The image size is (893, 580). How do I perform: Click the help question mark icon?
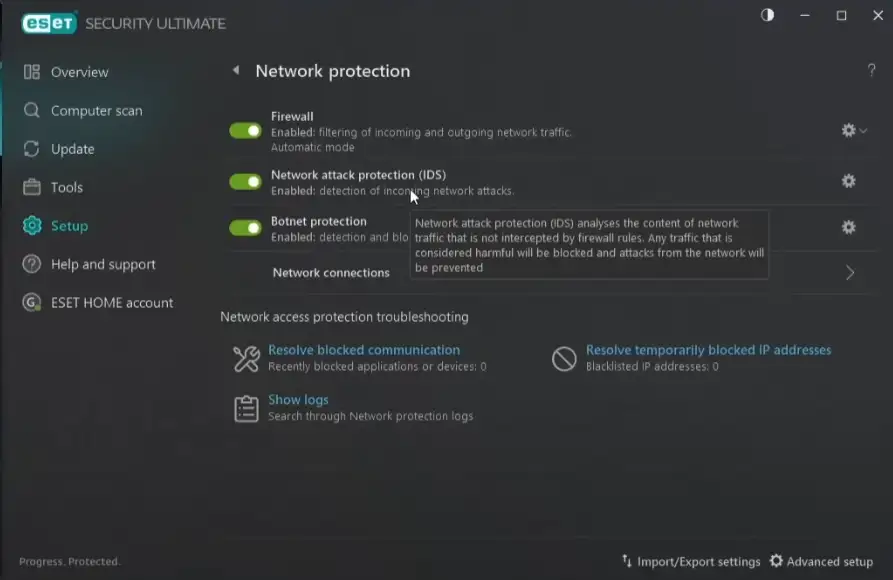[871, 71]
